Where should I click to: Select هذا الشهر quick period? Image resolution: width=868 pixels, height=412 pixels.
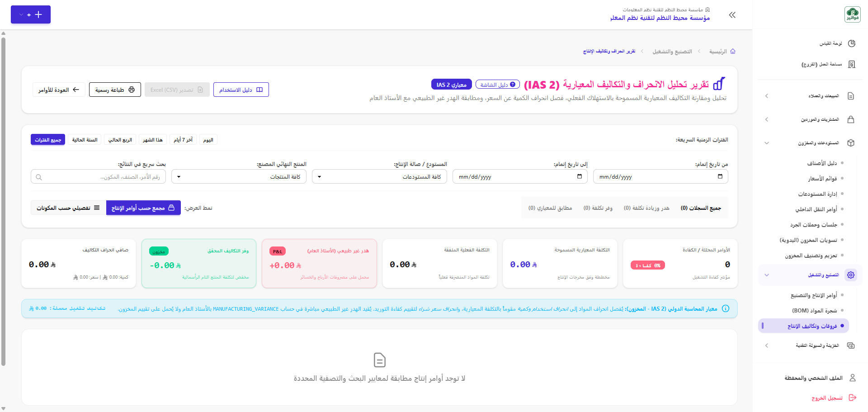[153, 140]
